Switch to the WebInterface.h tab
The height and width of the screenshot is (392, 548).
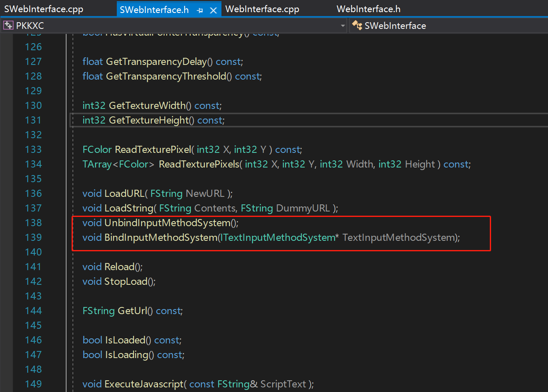[368, 9]
